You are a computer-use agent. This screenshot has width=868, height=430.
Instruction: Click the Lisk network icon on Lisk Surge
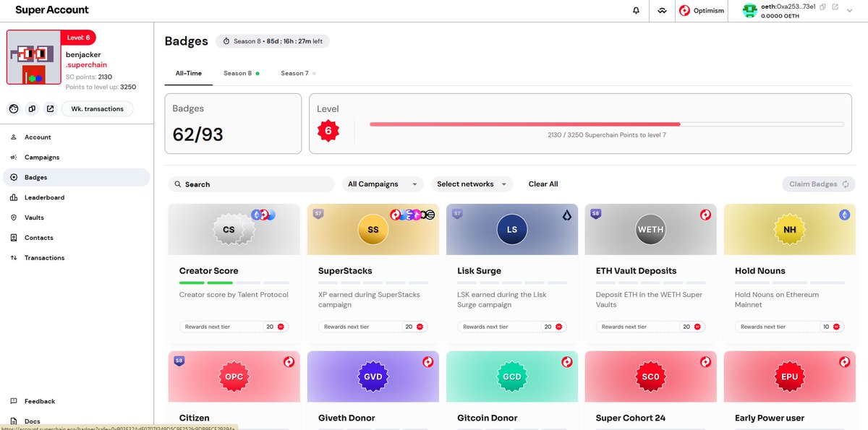pos(566,215)
